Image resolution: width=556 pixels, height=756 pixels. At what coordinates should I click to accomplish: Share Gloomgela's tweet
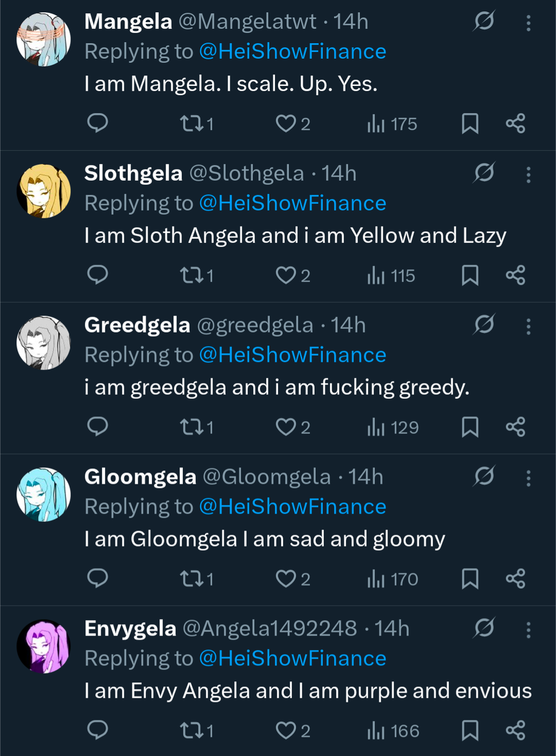tap(515, 579)
